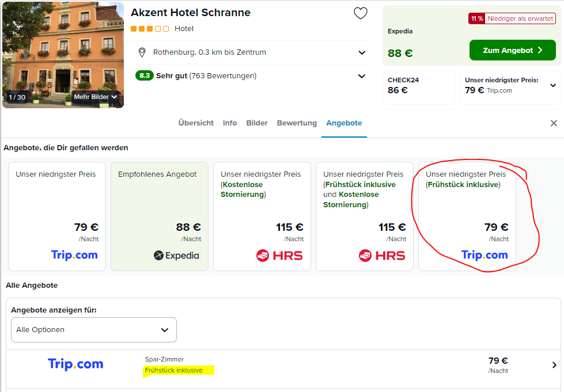The image size is (564, 392).
Task: Click the location pin icon next to Rothenburg
Action: click(142, 52)
